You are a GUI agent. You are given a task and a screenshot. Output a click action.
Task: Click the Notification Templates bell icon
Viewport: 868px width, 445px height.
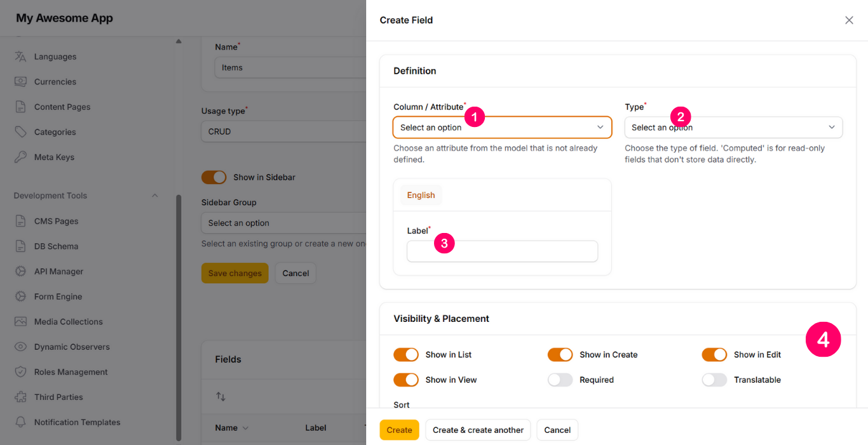20,422
